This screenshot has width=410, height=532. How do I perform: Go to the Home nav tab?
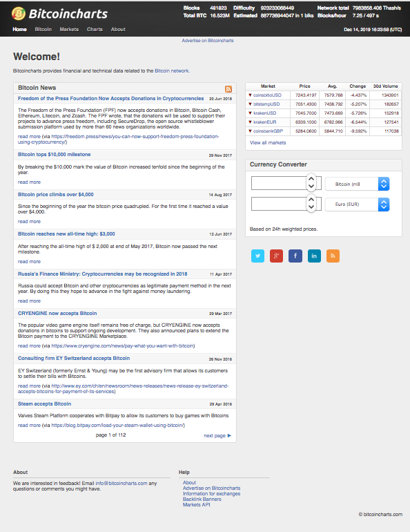pyautogui.click(x=19, y=30)
